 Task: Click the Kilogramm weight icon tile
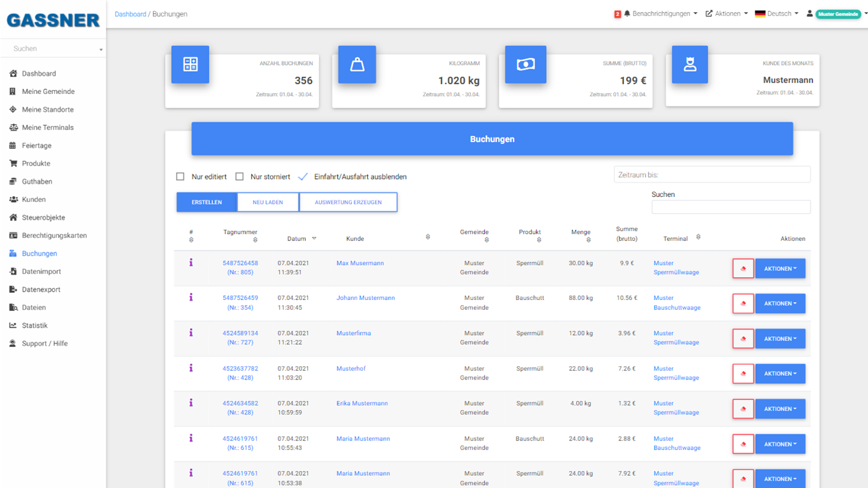coord(357,64)
